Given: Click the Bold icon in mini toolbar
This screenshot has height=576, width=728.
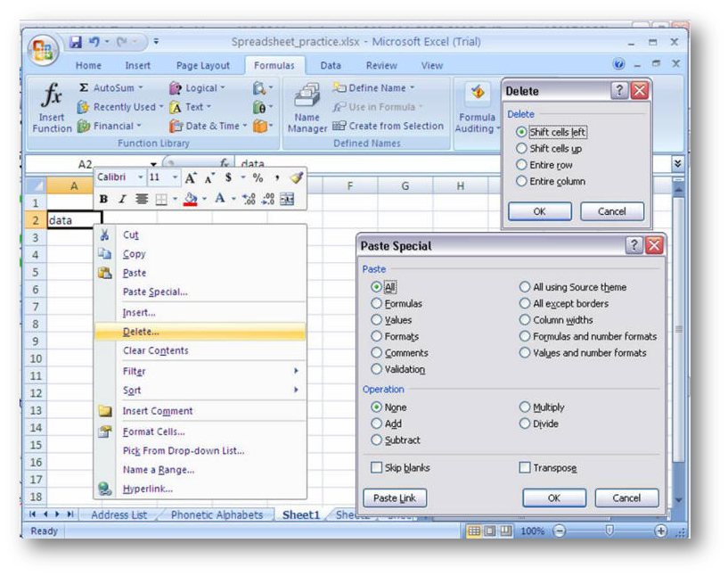Looking at the screenshot, I should coord(103,200).
